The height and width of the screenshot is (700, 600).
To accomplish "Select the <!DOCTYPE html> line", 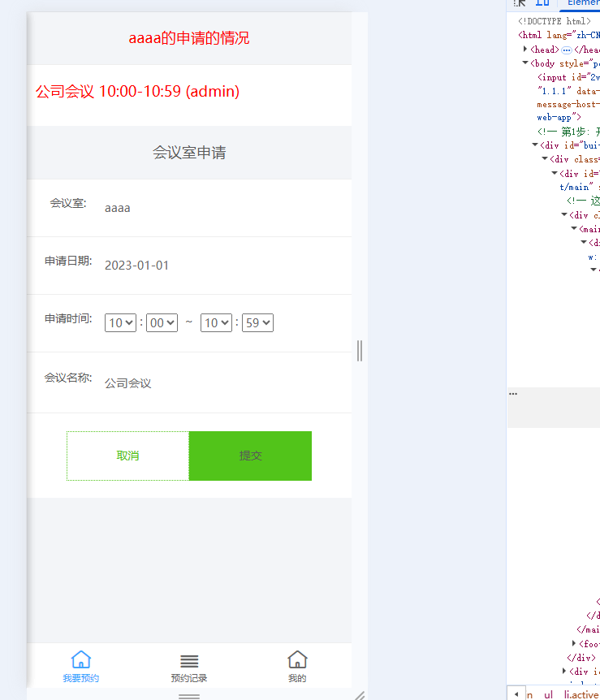I will tap(554, 21).
